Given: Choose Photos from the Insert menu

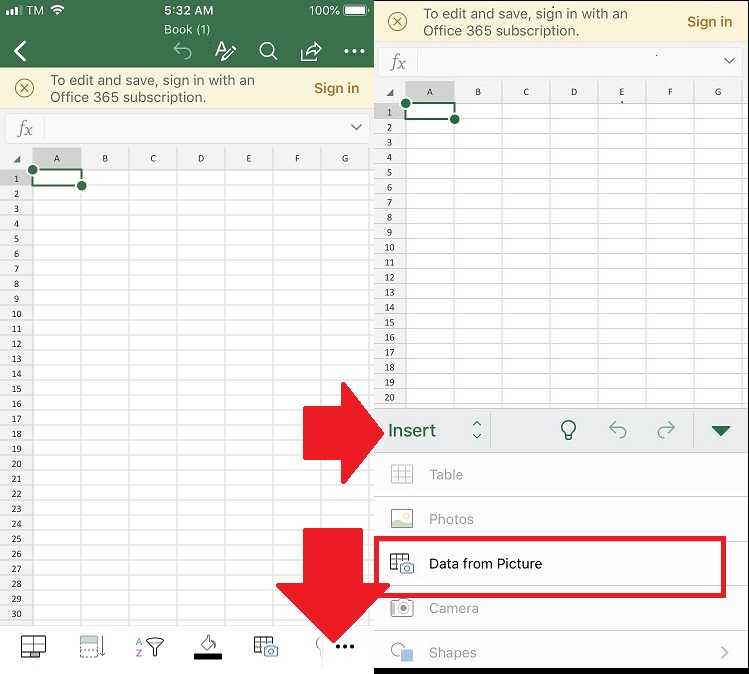Looking at the screenshot, I should [561, 519].
